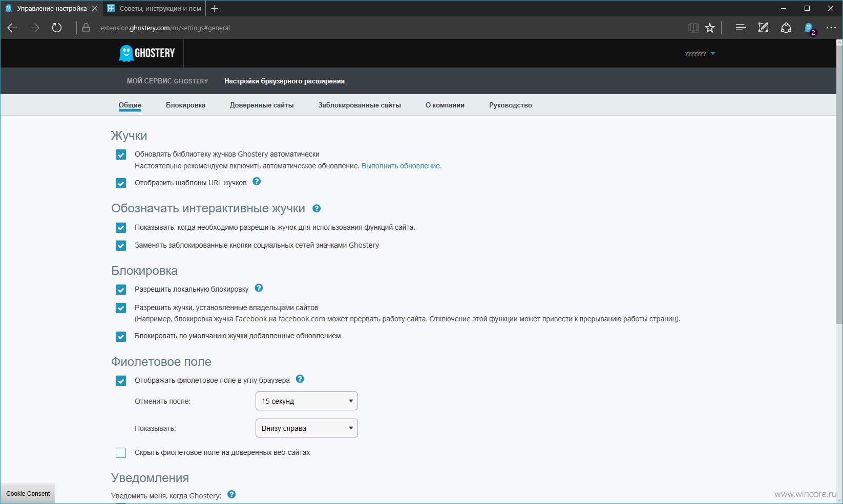Open Make a Web Note pen icon
Image resolution: width=843 pixels, height=504 pixels.
pyautogui.click(x=763, y=28)
